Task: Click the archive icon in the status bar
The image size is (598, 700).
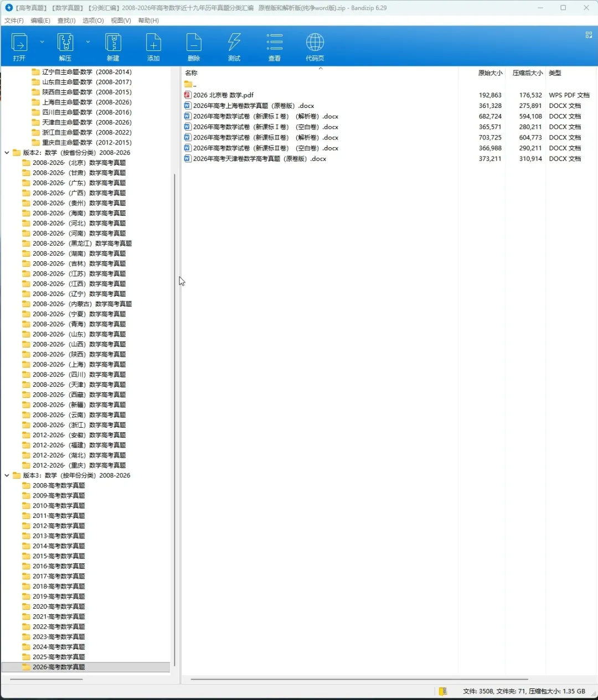Action: (443, 691)
